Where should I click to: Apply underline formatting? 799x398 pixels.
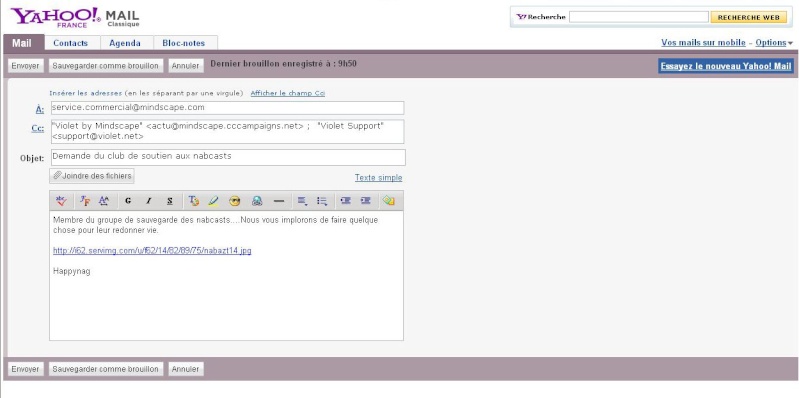[x=170, y=201]
